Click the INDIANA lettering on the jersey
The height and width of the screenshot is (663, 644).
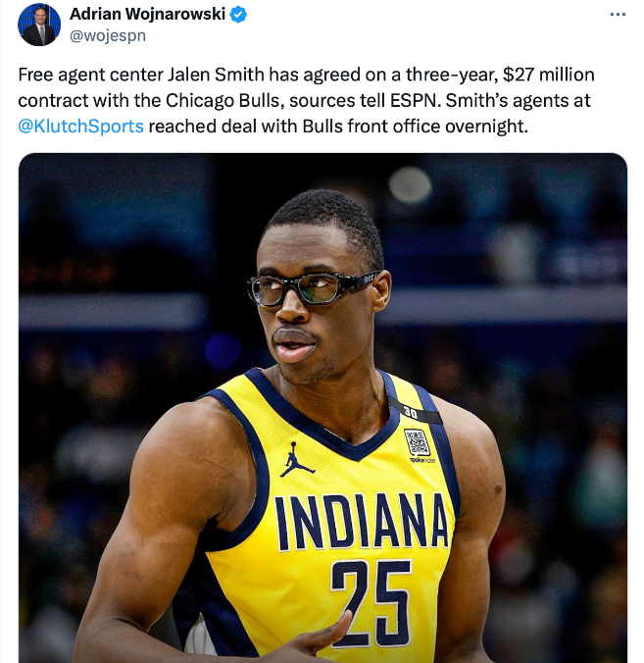362,521
